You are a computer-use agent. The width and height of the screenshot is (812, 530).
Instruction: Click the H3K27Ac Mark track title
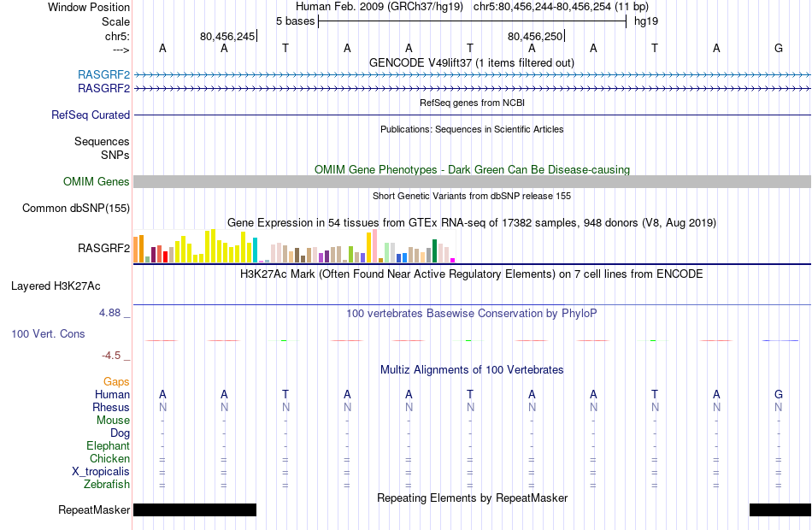pyautogui.click(x=472, y=274)
